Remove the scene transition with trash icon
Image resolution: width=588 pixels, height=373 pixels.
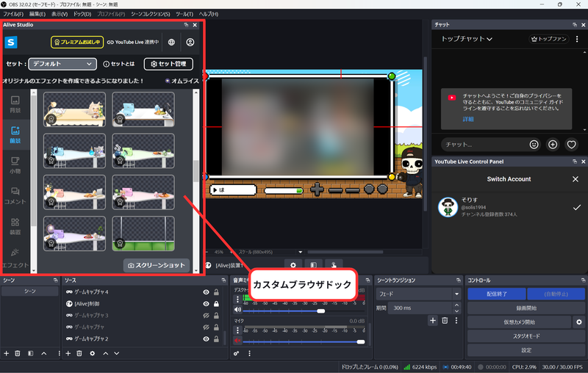[x=445, y=321]
